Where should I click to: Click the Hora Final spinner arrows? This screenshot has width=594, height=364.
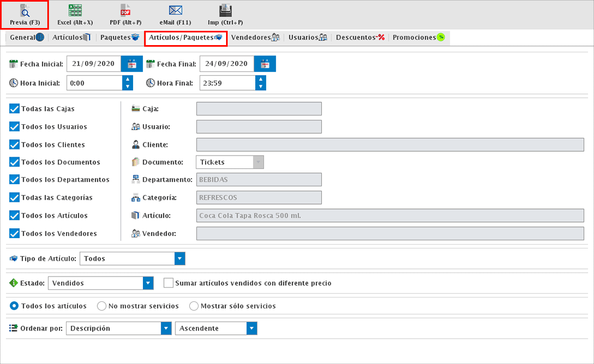(x=261, y=83)
